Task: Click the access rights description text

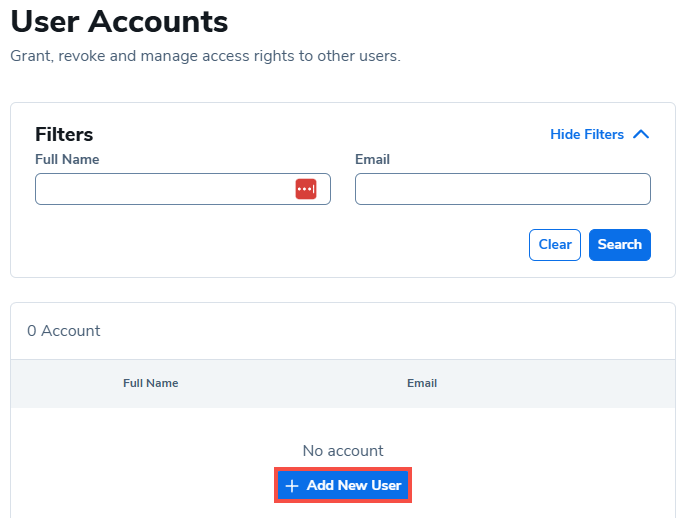Action: click(205, 56)
